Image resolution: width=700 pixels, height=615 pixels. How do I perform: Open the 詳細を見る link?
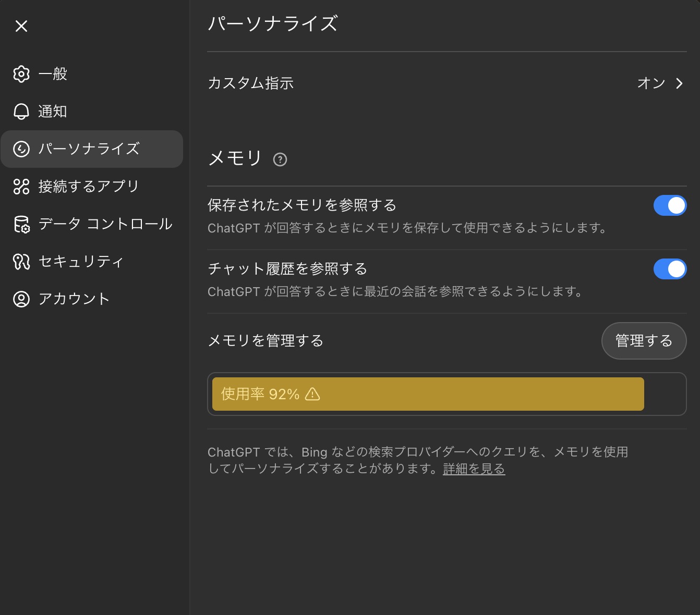(x=474, y=469)
